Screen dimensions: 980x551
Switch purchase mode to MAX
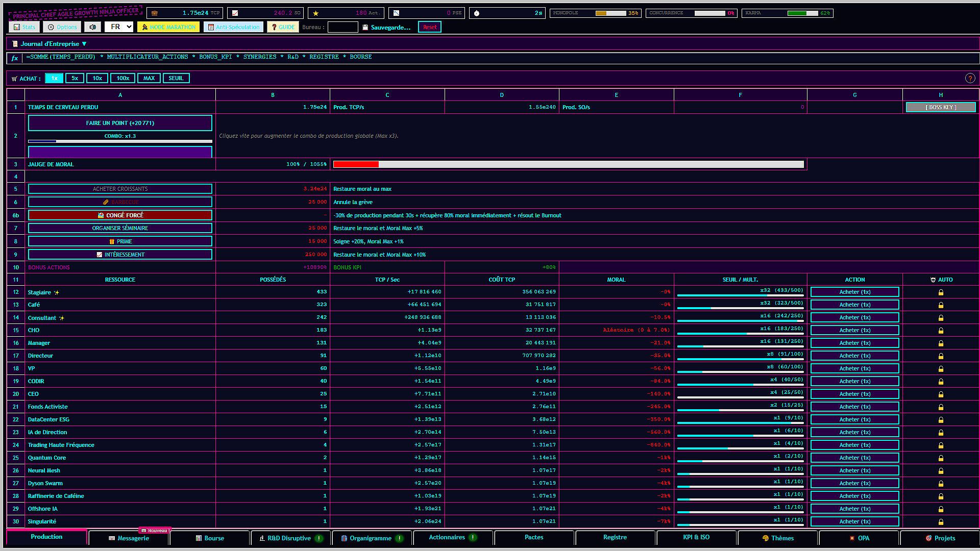[149, 78]
